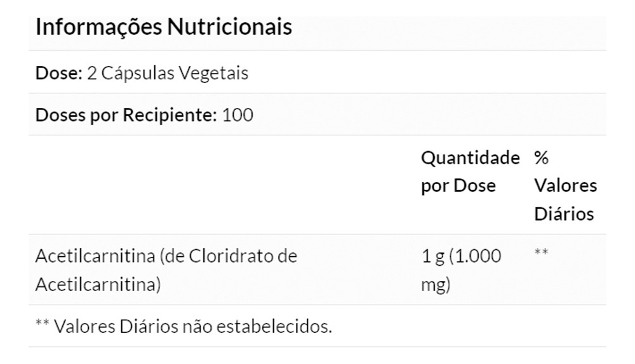Click the % symbol in column header

542,157
